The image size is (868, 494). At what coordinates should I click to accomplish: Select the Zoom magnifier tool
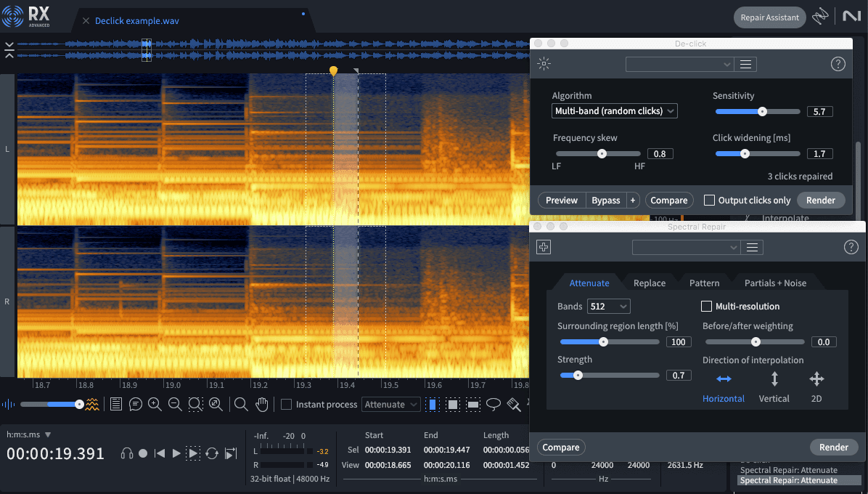[241, 405]
